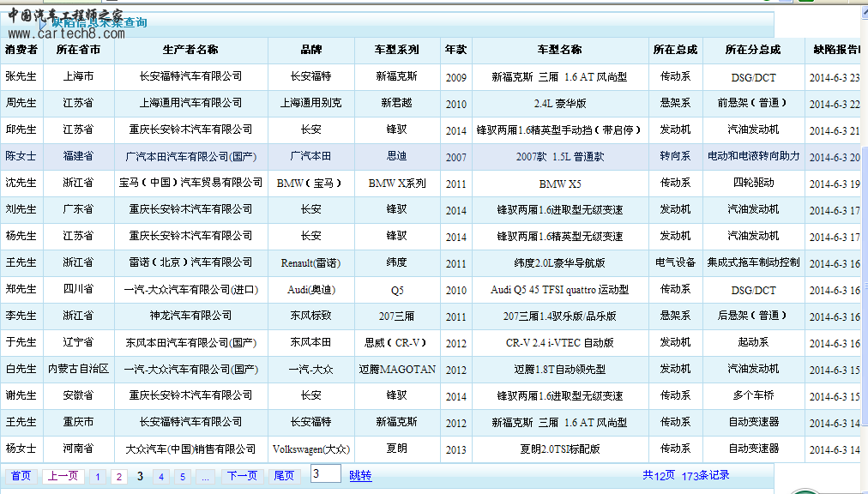Click the 所在省市 column header

point(79,51)
